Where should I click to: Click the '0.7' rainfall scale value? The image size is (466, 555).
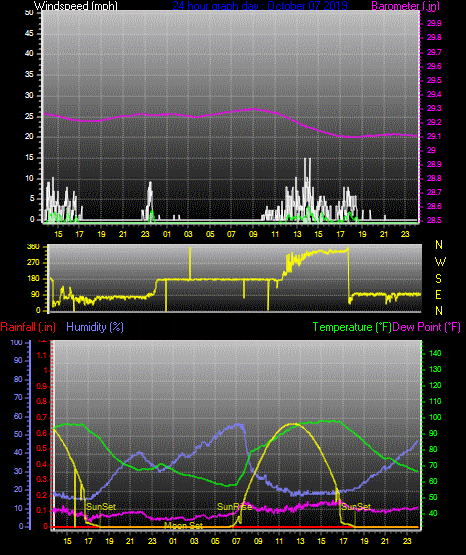(x=42, y=418)
